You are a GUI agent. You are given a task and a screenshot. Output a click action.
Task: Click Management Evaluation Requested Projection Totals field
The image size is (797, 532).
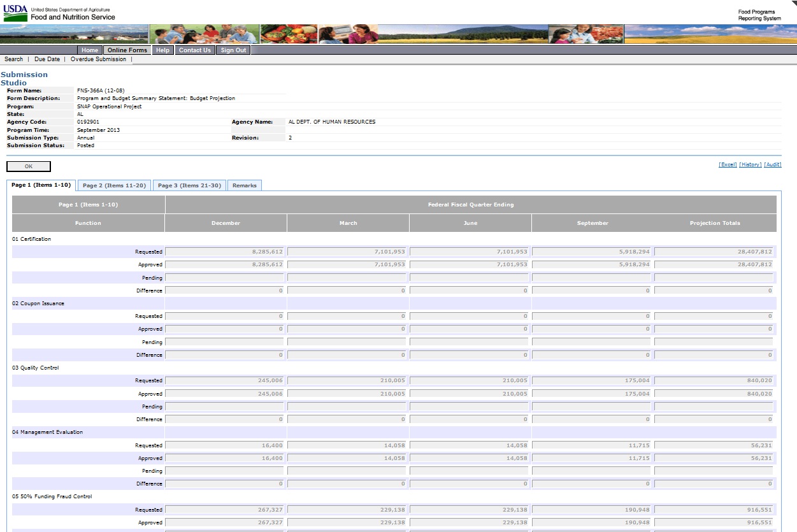point(714,445)
